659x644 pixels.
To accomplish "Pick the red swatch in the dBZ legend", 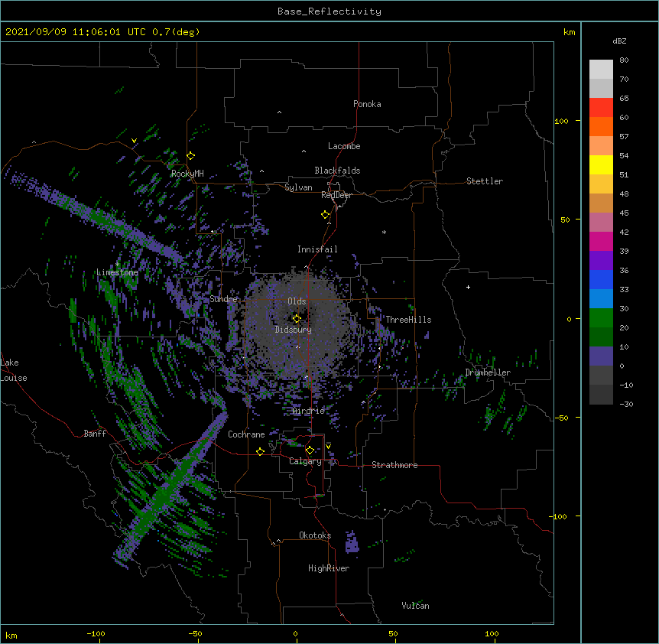I will [601, 108].
